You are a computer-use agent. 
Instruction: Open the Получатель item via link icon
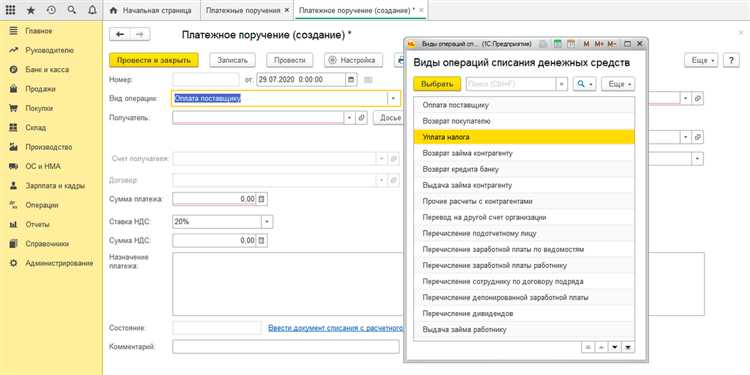click(x=362, y=118)
